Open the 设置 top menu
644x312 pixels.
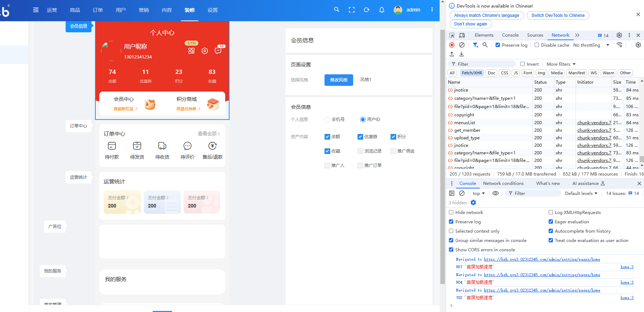(213, 10)
